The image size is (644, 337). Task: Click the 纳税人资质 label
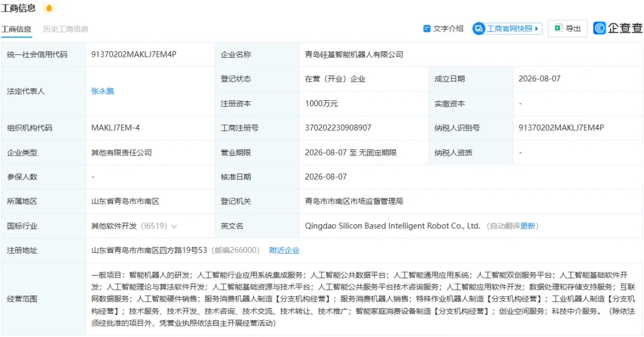click(x=453, y=153)
